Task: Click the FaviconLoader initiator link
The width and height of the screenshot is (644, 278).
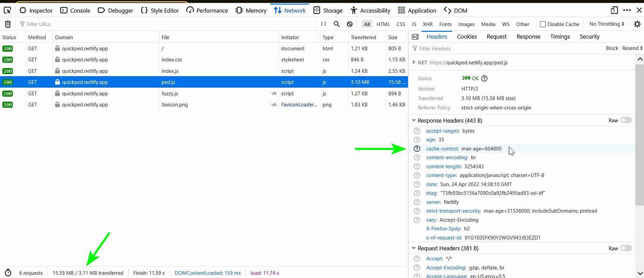Action: [x=299, y=104]
